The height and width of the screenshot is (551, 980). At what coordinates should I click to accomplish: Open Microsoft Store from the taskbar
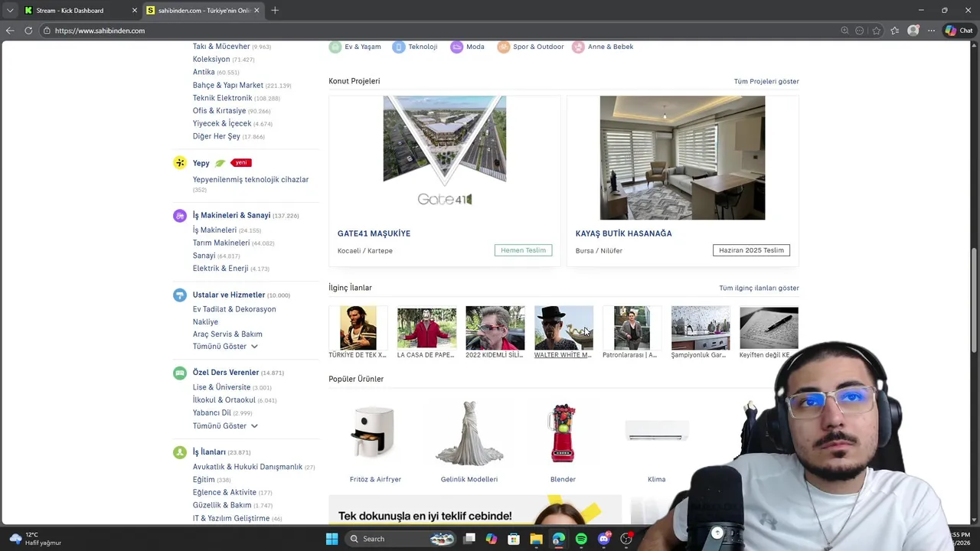[x=514, y=539]
